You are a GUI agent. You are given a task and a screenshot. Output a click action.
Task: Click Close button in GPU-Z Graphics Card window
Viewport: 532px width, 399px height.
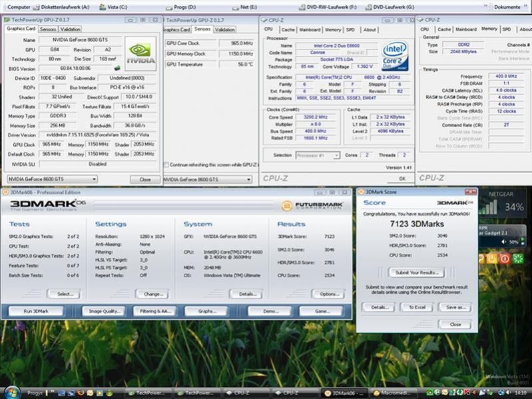(x=145, y=179)
